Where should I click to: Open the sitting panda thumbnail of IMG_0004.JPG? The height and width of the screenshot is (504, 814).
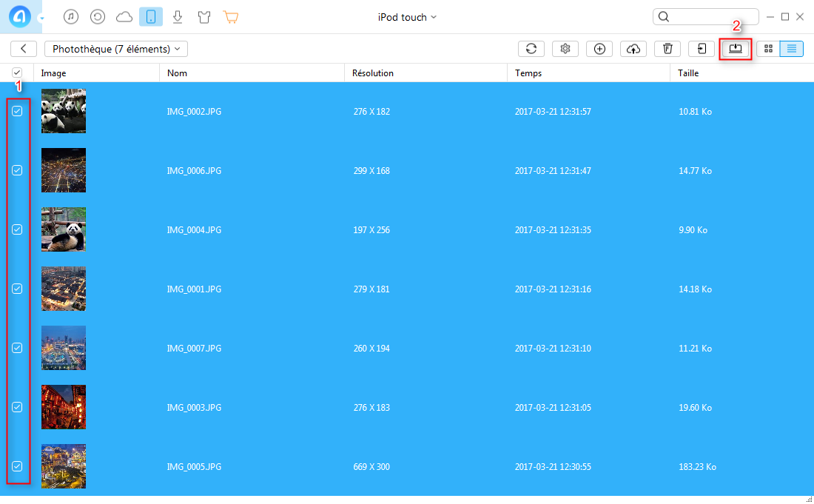click(64, 229)
